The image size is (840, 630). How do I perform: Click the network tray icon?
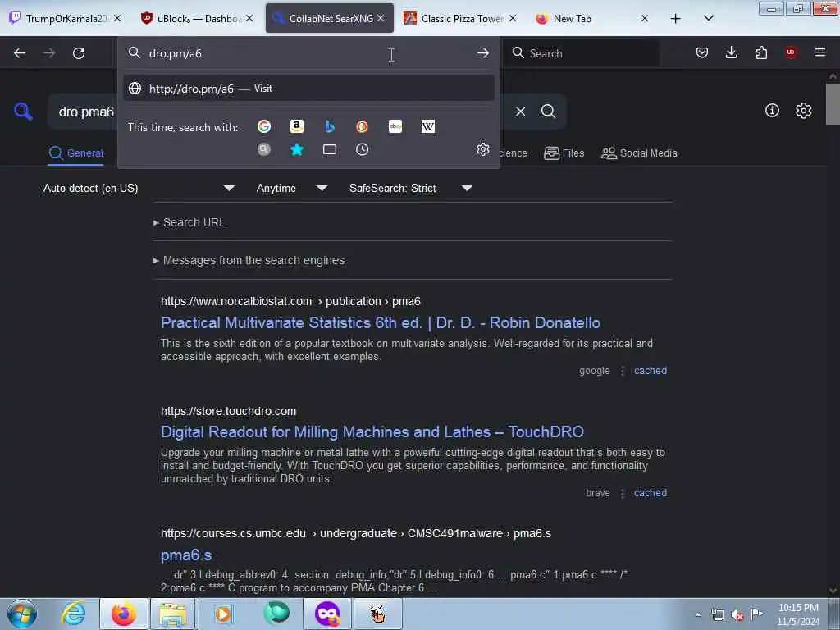tap(717, 614)
